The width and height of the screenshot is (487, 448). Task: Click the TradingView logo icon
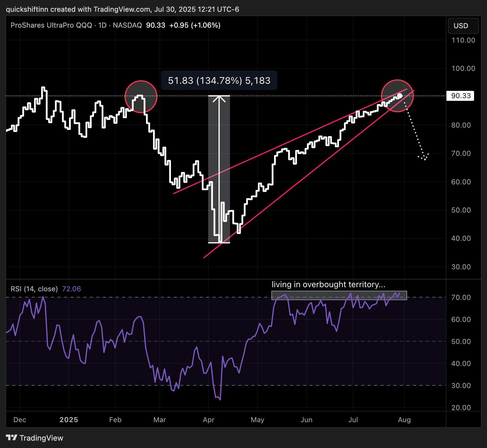(x=12, y=438)
